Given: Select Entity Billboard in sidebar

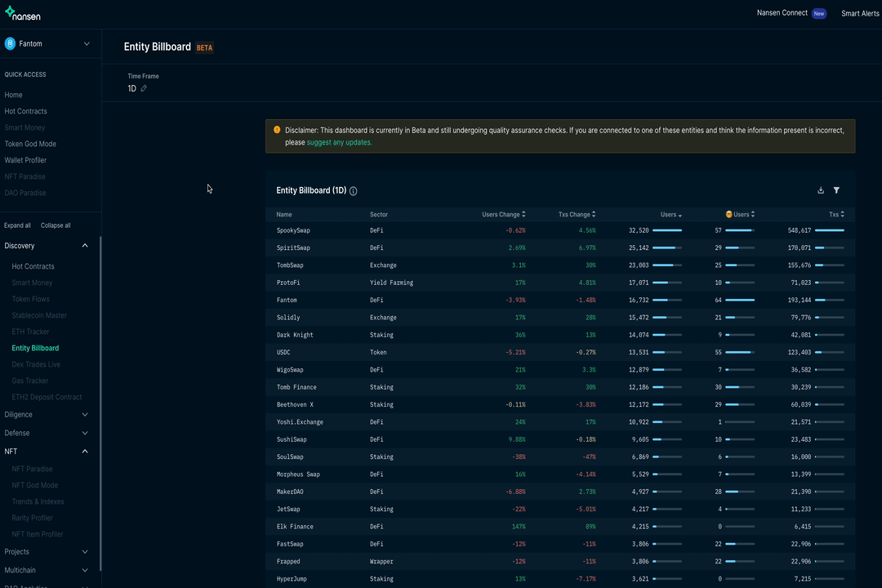Looking at the screenshot, I should pyautogui.click(x=35, y=348).
